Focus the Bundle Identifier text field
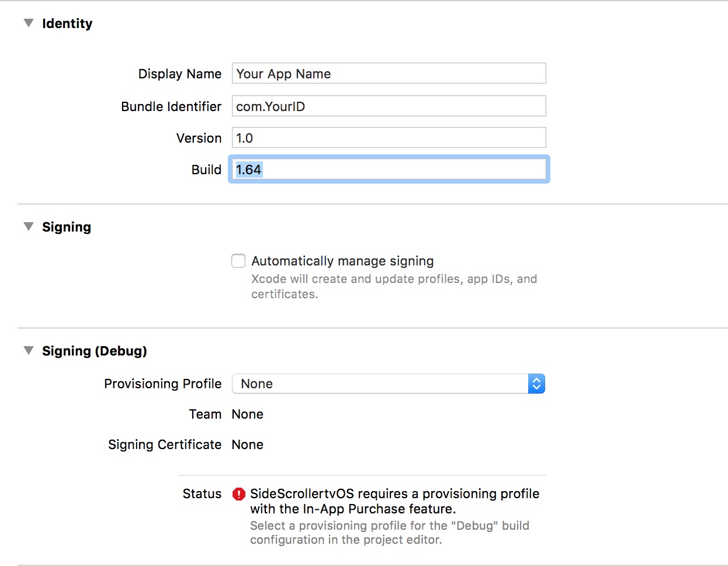Viewport: 728px width, 566px height. (x=389, y=106)
